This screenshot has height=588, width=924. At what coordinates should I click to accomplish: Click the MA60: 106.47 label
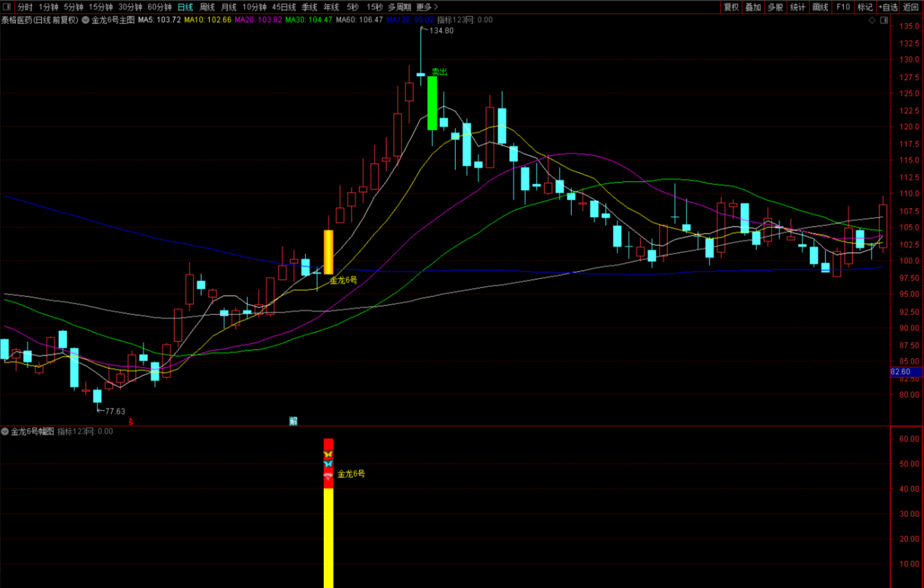click(x=359, y=20)
